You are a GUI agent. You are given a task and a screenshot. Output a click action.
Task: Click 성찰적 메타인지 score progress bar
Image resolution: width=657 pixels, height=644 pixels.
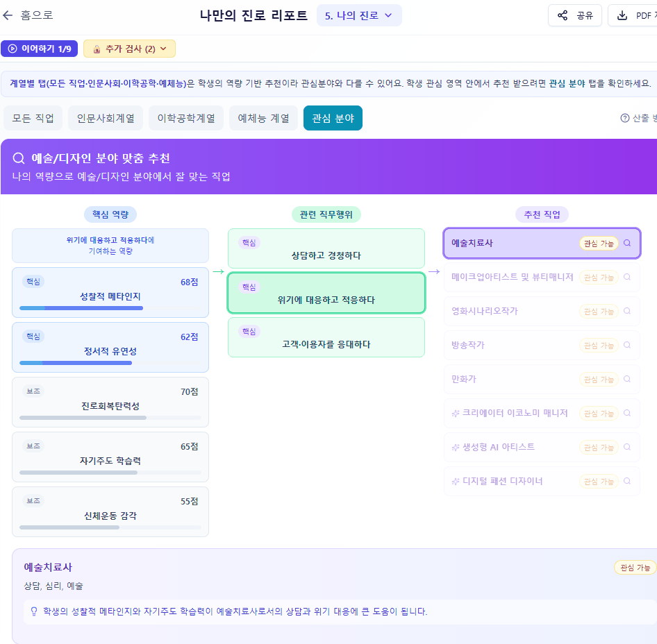(110, 308)
